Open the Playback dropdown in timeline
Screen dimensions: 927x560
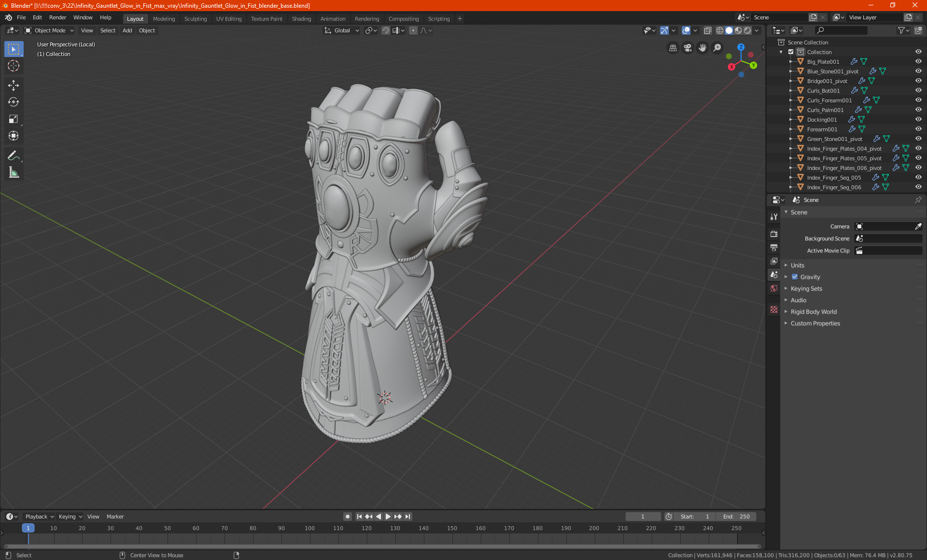point(39,517)
